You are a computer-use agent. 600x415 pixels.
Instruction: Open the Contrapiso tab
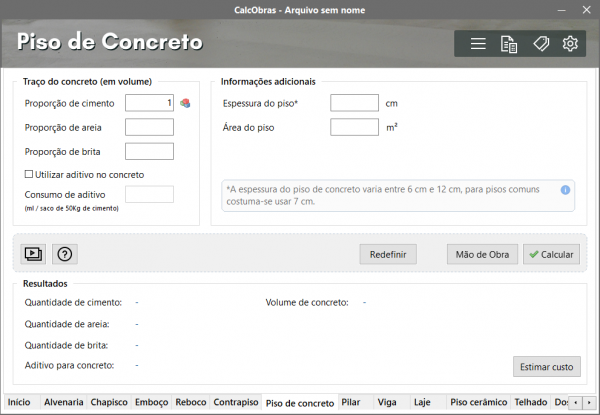click(236, 402)
